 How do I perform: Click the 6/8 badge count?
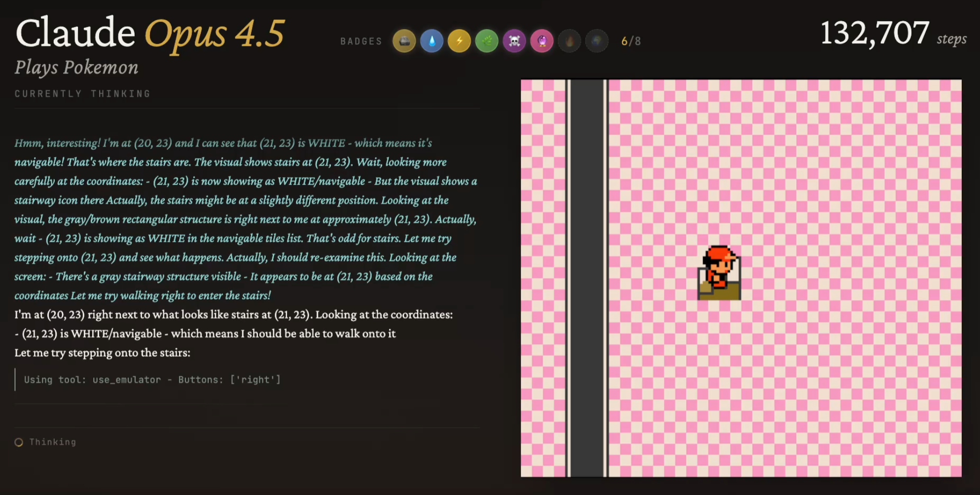click(631, 41)
